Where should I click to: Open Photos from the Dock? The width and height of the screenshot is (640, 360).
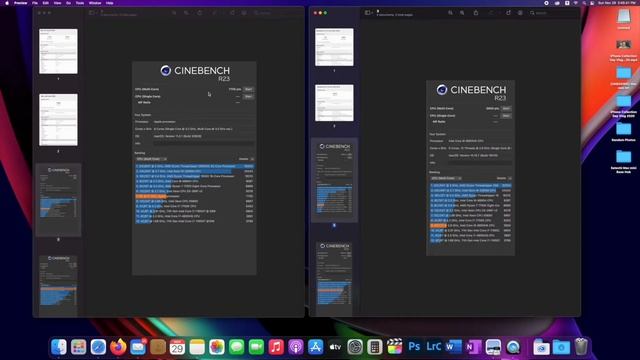[217, 347]
